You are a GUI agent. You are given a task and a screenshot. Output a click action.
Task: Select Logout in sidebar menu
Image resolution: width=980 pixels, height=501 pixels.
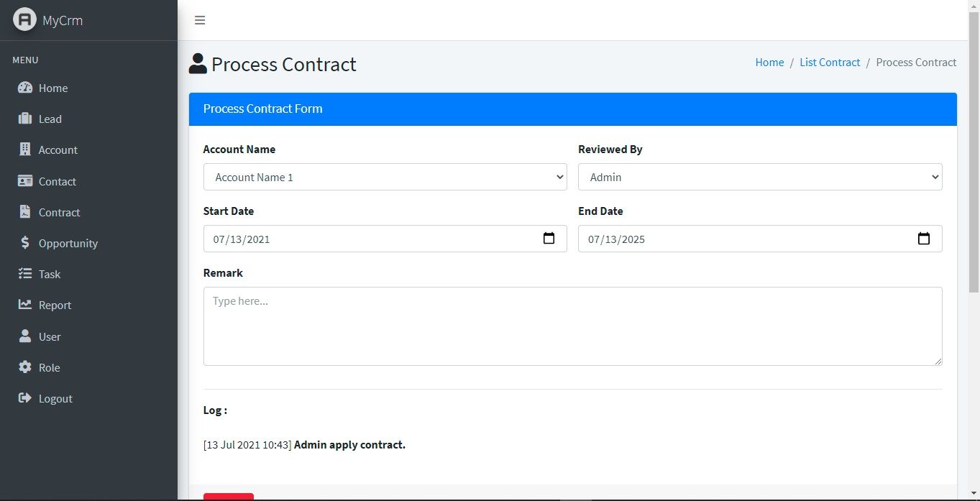pos(88,398)
